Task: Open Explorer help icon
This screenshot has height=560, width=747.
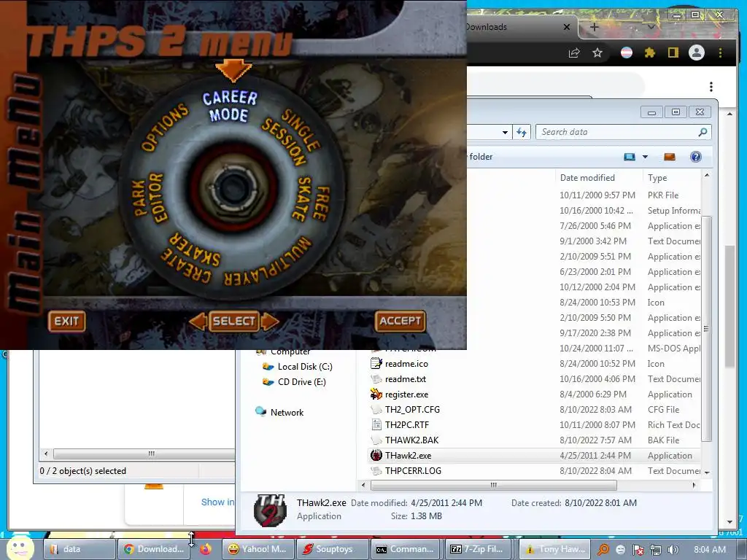Action: (695, 157)
